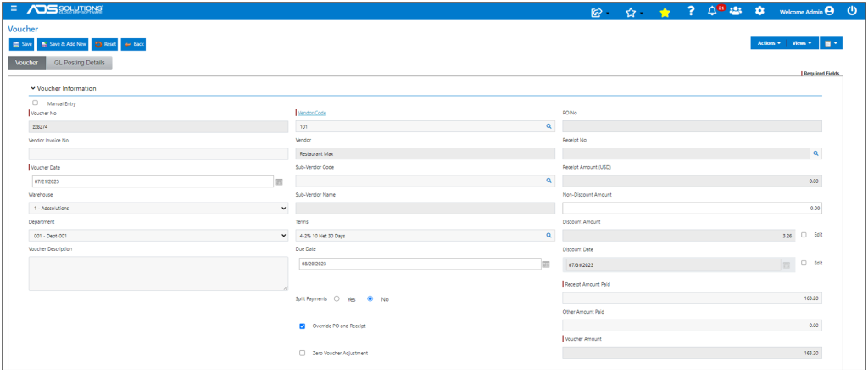Click the Terms input field
868x373 pixels.
pos(426,235)
